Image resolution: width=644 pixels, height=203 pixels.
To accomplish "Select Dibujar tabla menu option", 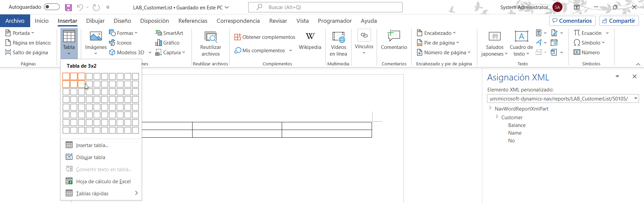I will point(101,157).
